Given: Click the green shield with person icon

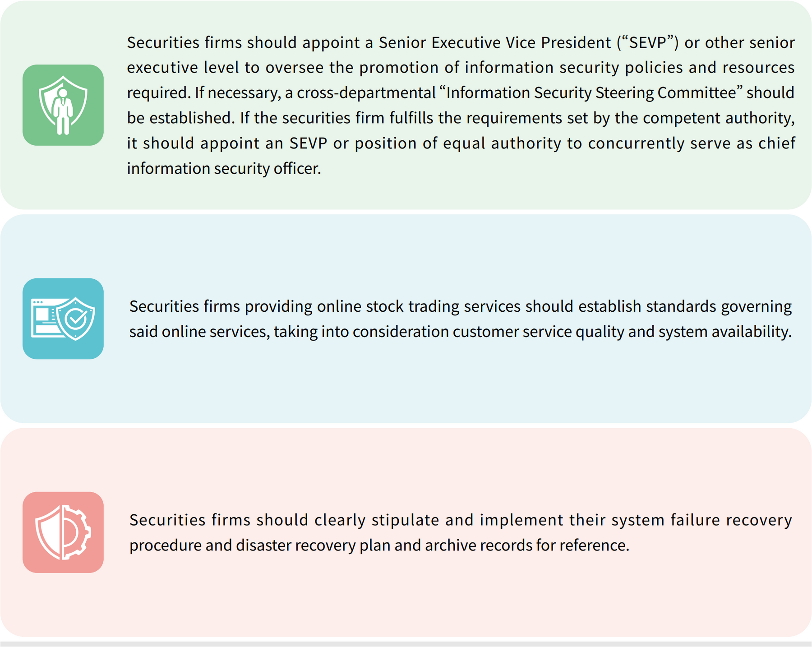Looking at the screenshot, I should pos(63,105).
